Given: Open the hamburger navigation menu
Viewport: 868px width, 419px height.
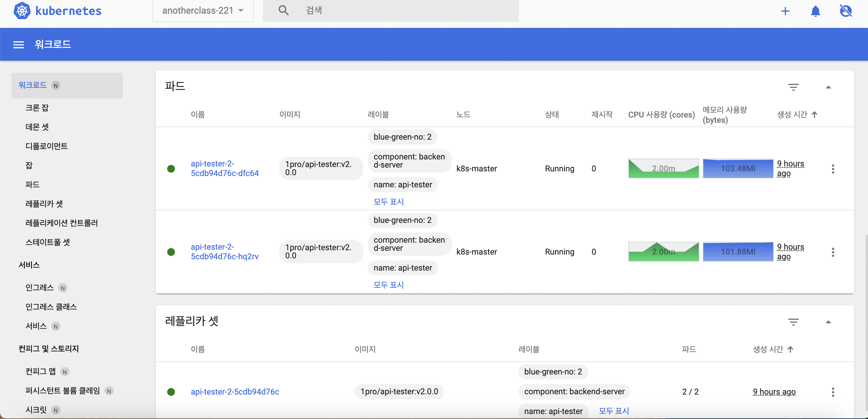Looking at the screenshot, I should tap(19, 45).
